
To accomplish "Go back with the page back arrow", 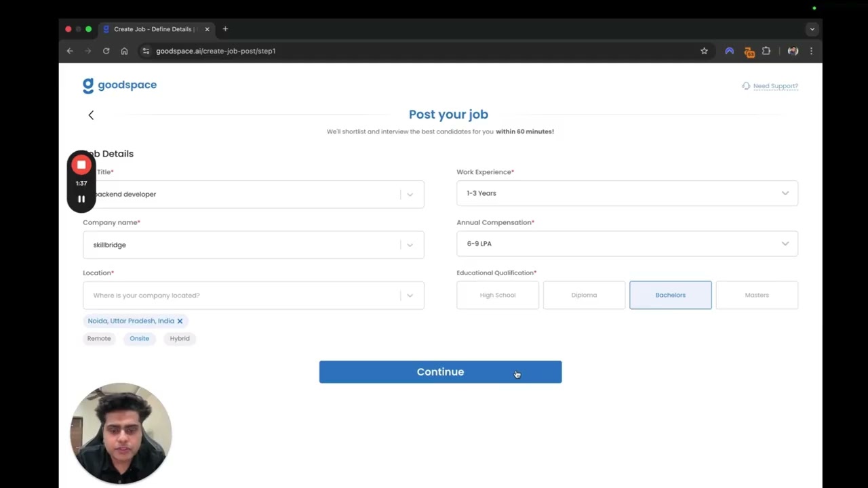I will pos(91,115).
